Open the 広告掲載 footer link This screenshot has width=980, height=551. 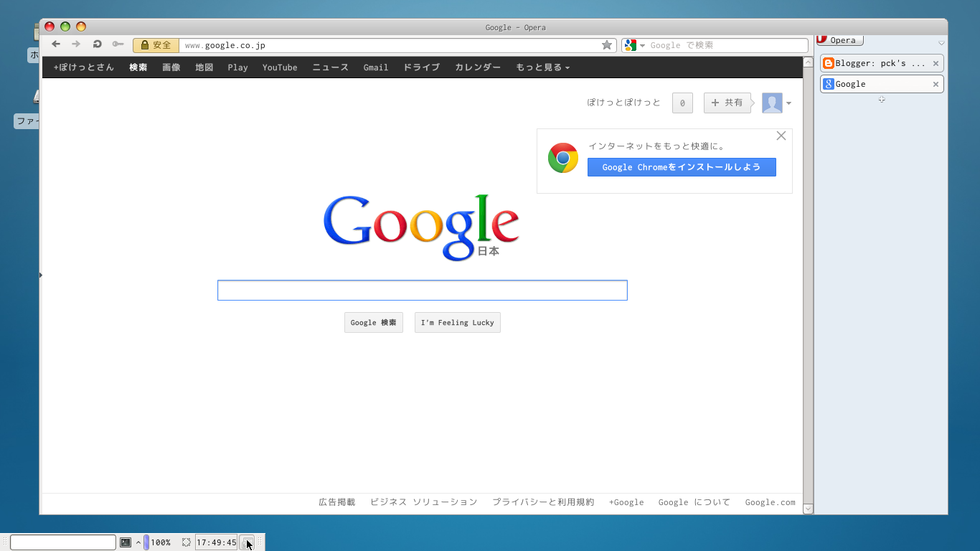pyautogui.click(x=337, y=502)
